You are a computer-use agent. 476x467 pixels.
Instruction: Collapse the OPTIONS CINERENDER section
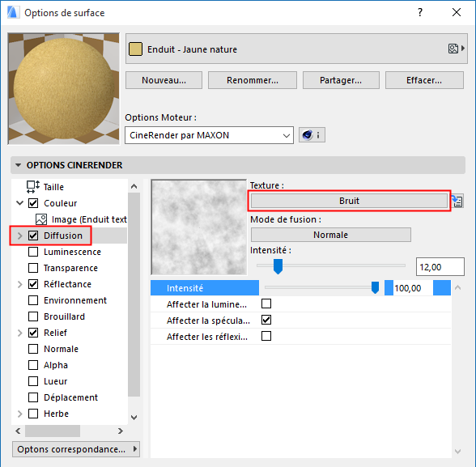pyautogui.click(x=18, y=165)
